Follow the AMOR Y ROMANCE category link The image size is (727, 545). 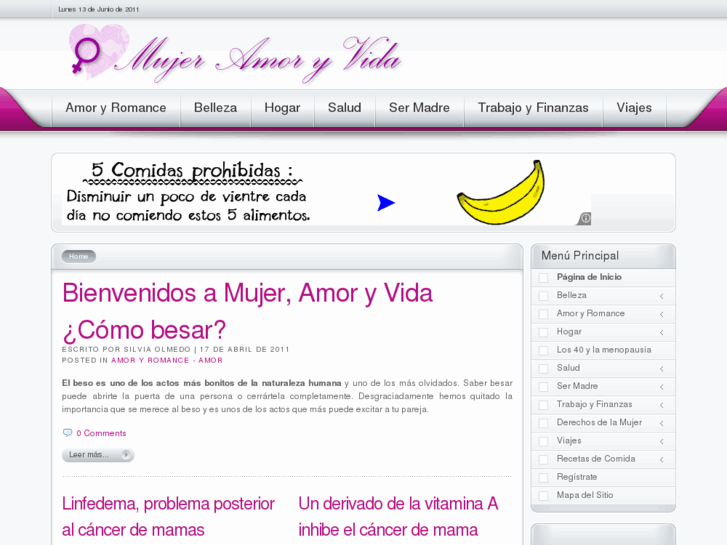150,360
